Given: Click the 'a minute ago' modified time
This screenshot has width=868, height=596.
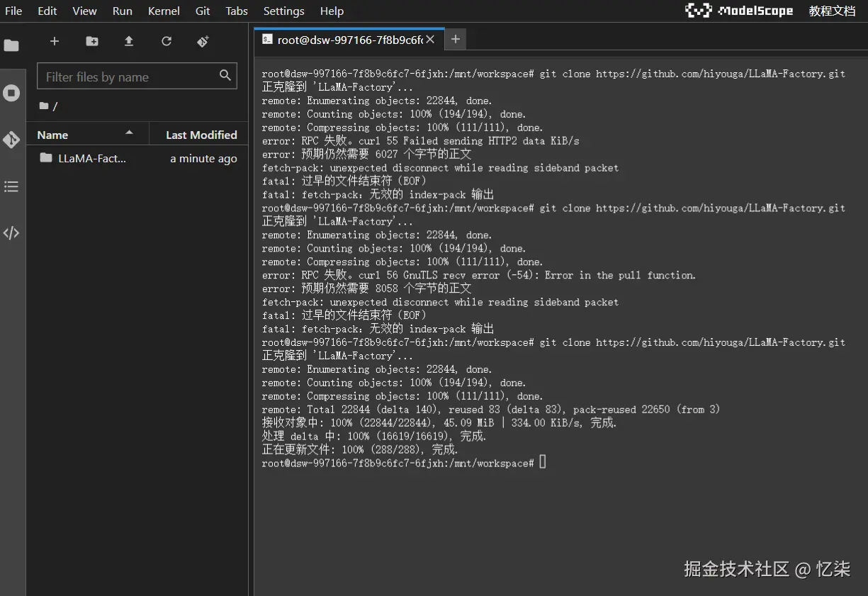Looking at the screenshot, I should (x=203, y=159).
